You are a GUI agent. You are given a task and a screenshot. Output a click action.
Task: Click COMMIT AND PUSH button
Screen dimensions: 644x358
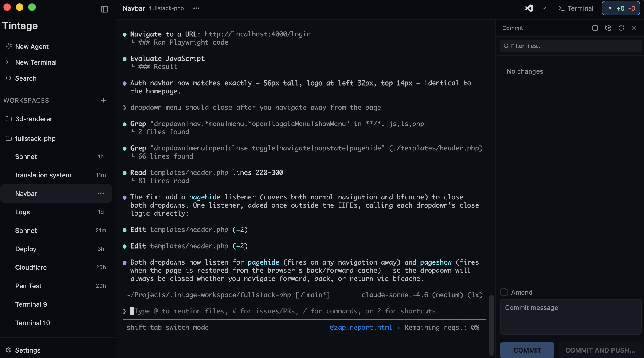pyautogui.click(x=600, y=350)
